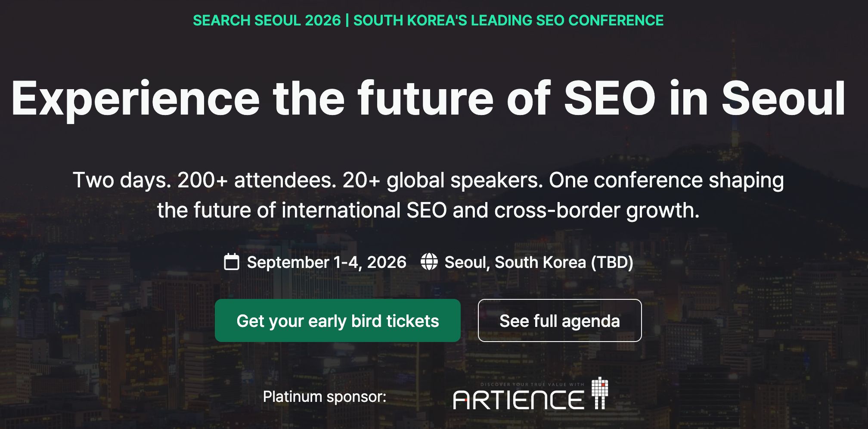Screen dimensions: 868x429
Task: Click the September 1-4, 2026 date text
Action: [x=326, y=262]
